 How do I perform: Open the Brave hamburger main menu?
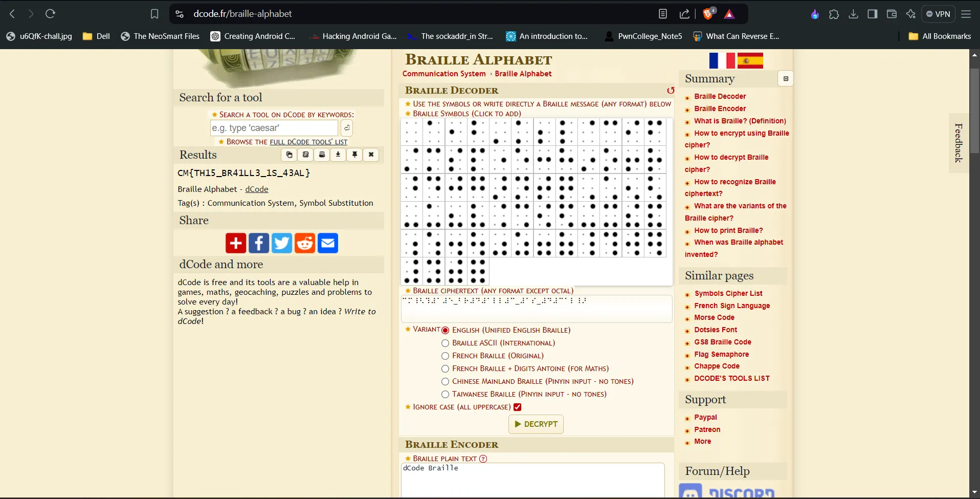966,14
